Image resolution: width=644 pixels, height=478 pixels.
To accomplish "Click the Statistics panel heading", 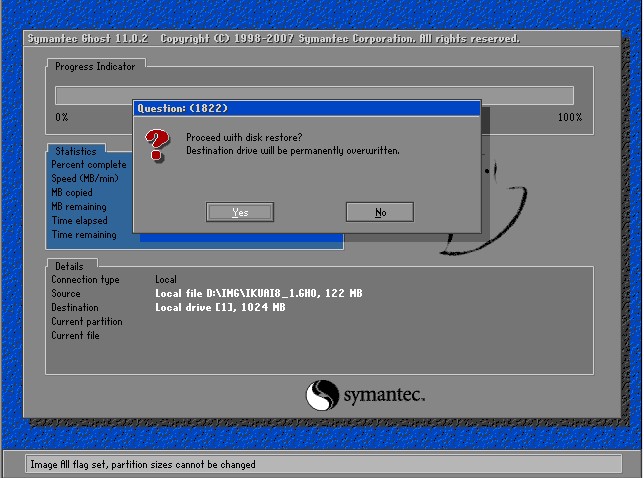I will [x=75, y=151].
